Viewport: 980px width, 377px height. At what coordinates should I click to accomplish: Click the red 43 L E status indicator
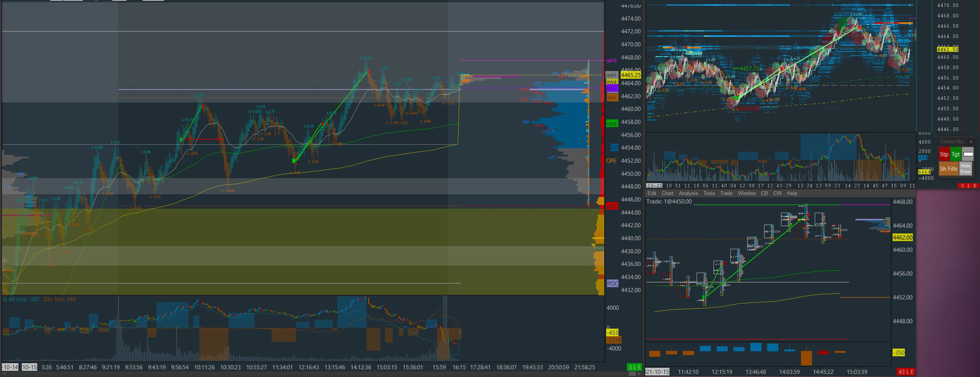pyautogui.click(x=906, y=372)
